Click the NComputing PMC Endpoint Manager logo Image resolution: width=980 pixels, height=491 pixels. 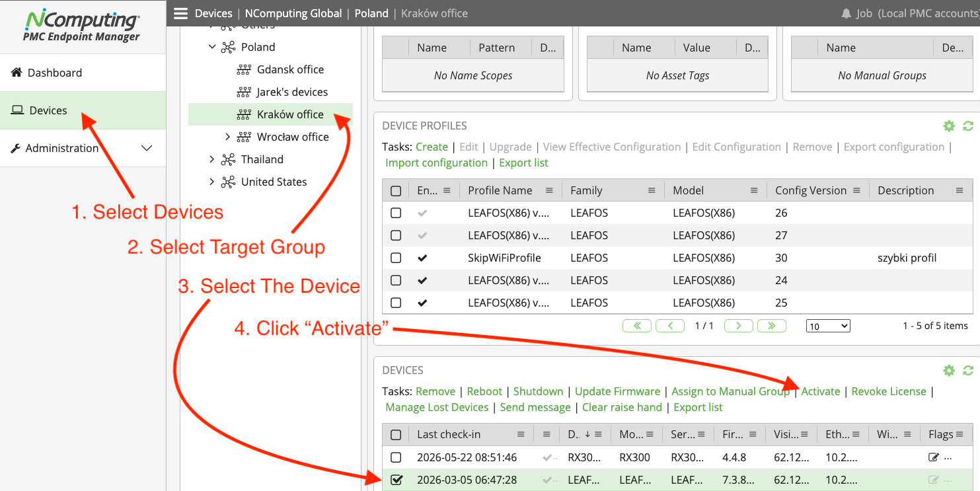pos(82,25)
